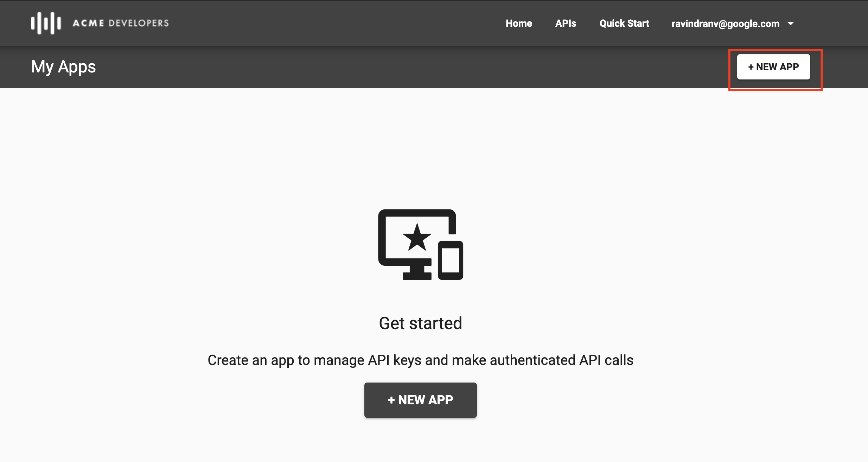Click the 'Create an app to manage API keys' text
The image size is (868, 462).
click(420, 360)
